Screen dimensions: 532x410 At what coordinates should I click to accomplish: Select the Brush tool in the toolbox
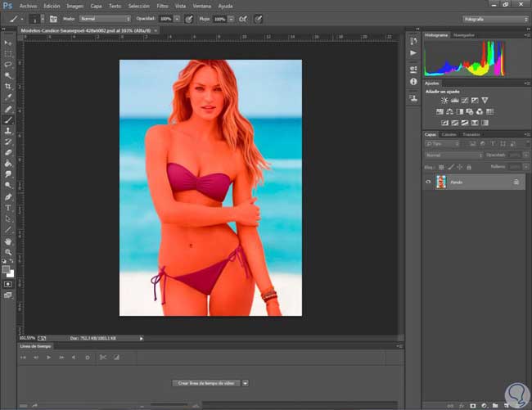pos(8,119)
